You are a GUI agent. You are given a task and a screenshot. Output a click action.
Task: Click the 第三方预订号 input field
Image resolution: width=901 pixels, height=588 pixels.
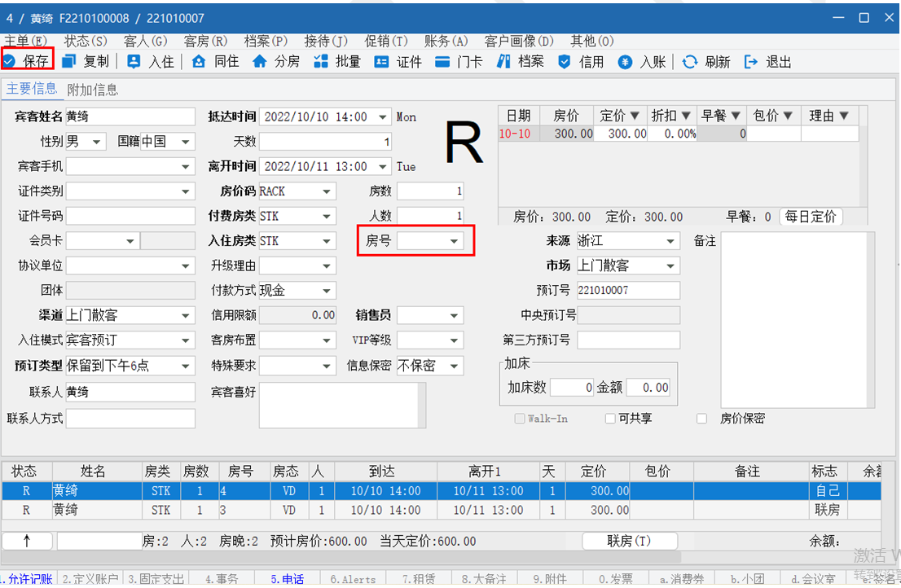click(x=629, y=340)
